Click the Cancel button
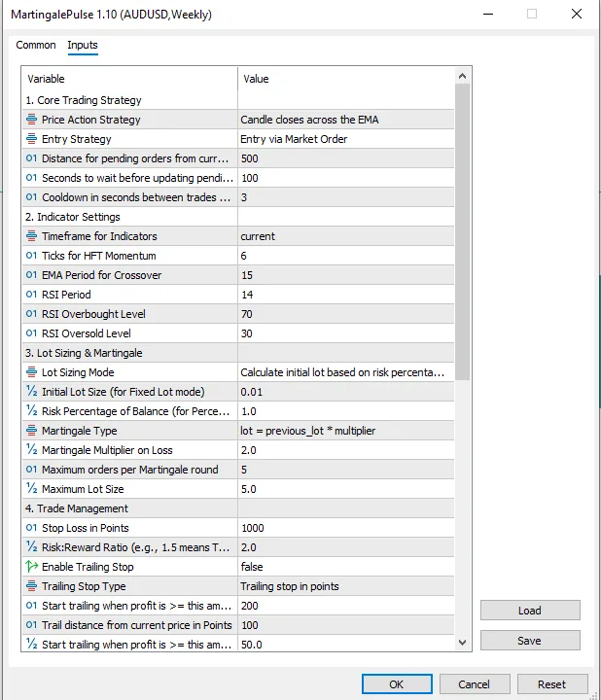The image size is (601, 700). [x=475, y=684]
